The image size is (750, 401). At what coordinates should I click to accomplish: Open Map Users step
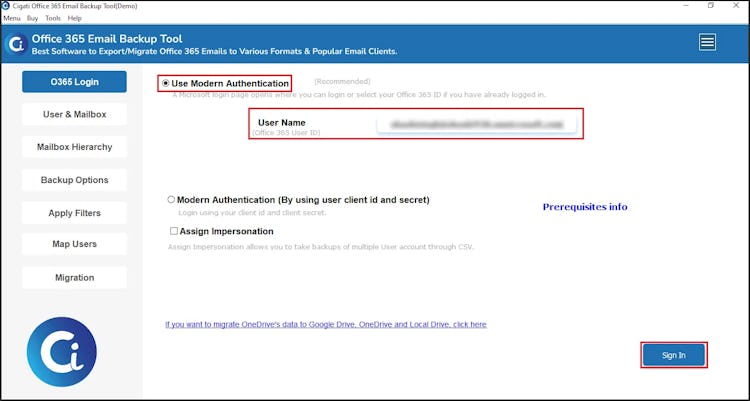pos(74,244)
